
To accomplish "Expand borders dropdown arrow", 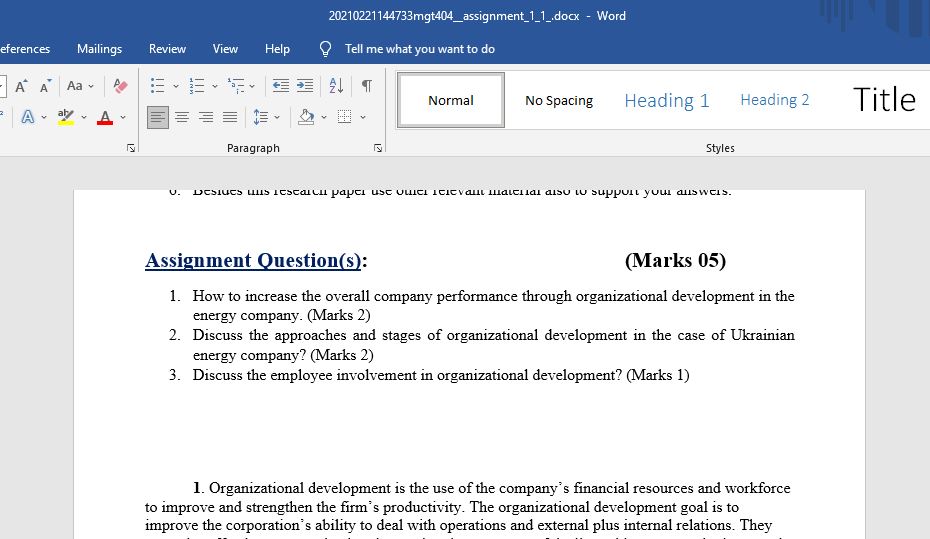I will (x=363, y=117).
